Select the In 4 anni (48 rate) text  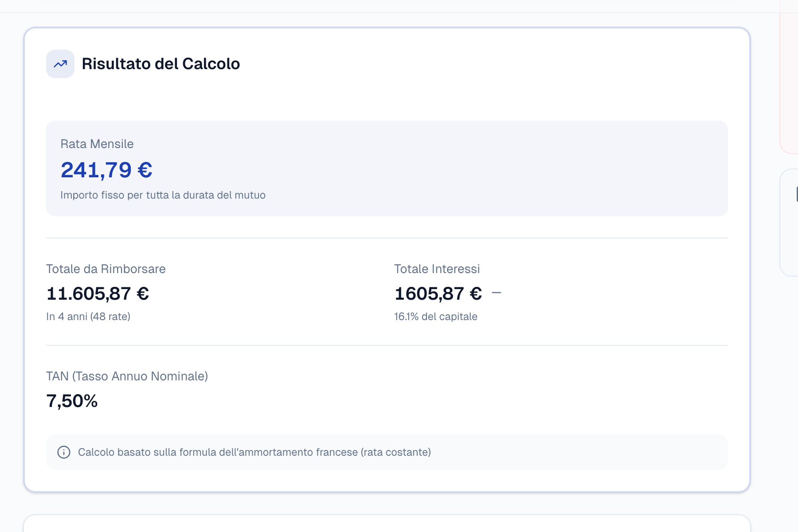pos(88,317)
